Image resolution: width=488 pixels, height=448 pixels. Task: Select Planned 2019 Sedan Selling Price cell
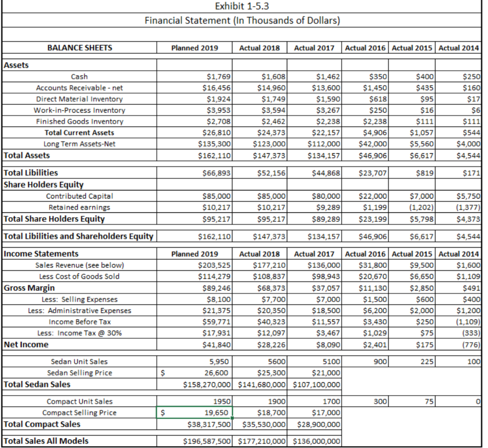tap(194, 373)
